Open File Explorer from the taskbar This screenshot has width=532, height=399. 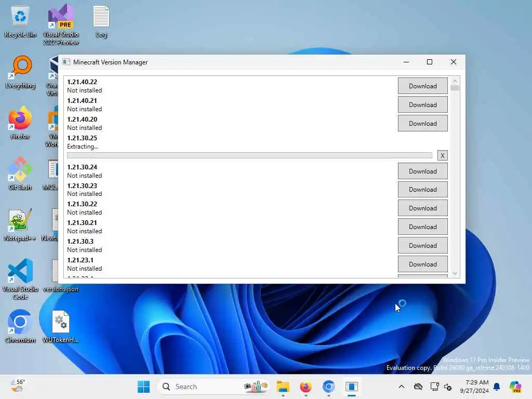(x=283, y=387)
